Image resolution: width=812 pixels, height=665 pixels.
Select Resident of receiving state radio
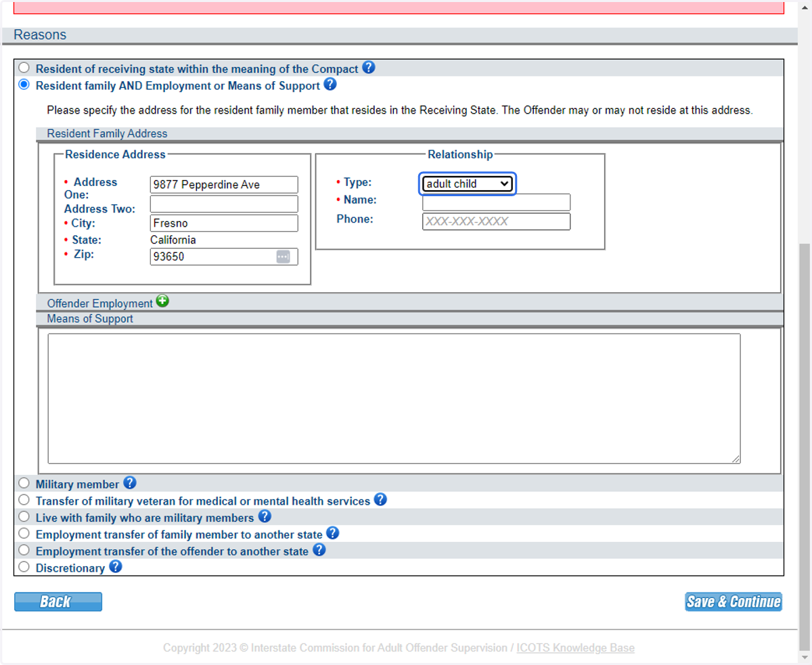pos(24,68)
